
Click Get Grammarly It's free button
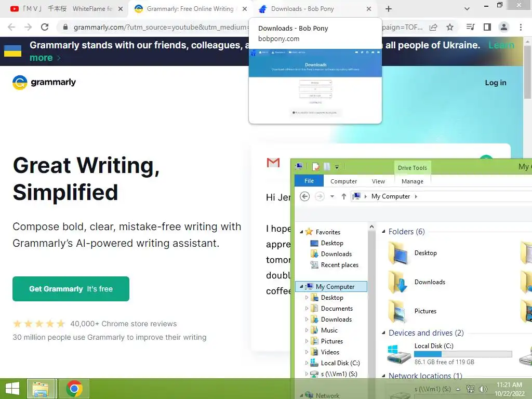(x=71, y=289)
